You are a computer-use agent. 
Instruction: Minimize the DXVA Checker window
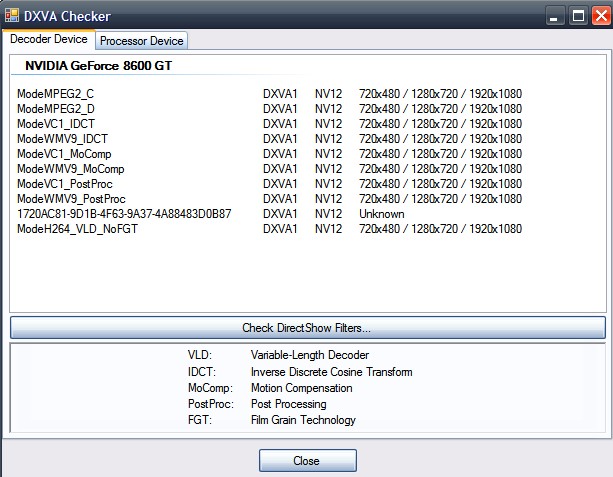click(554, 16)
